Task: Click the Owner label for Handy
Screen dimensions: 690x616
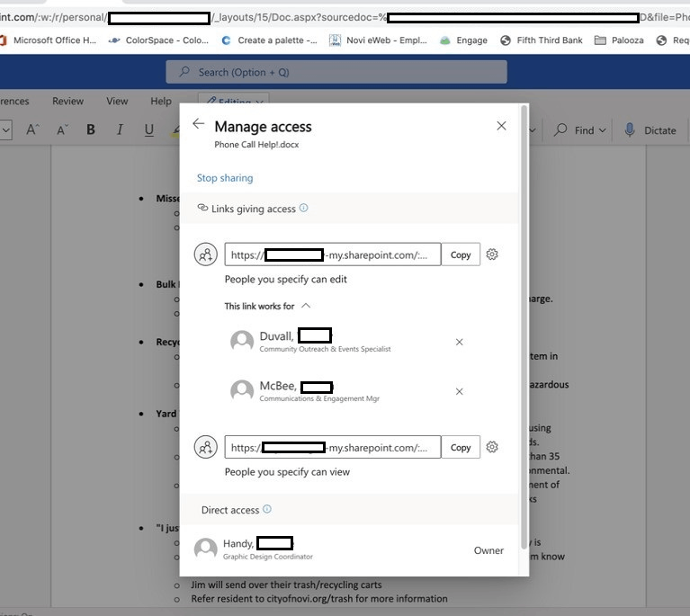Action: [488, 550]
